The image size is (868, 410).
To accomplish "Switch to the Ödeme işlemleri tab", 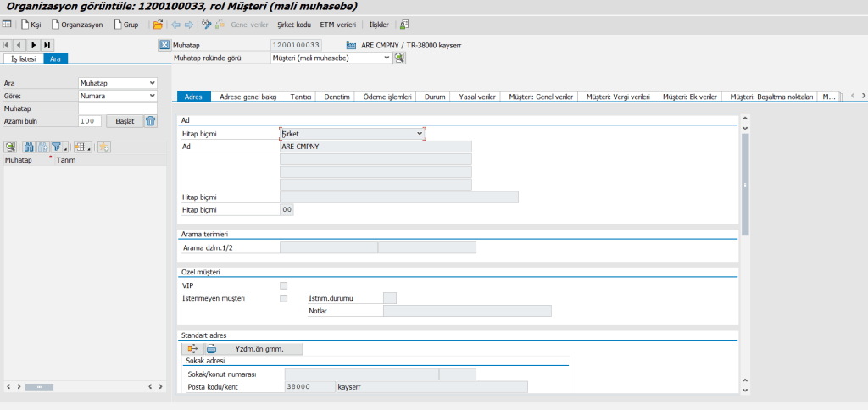I will 387,97.
